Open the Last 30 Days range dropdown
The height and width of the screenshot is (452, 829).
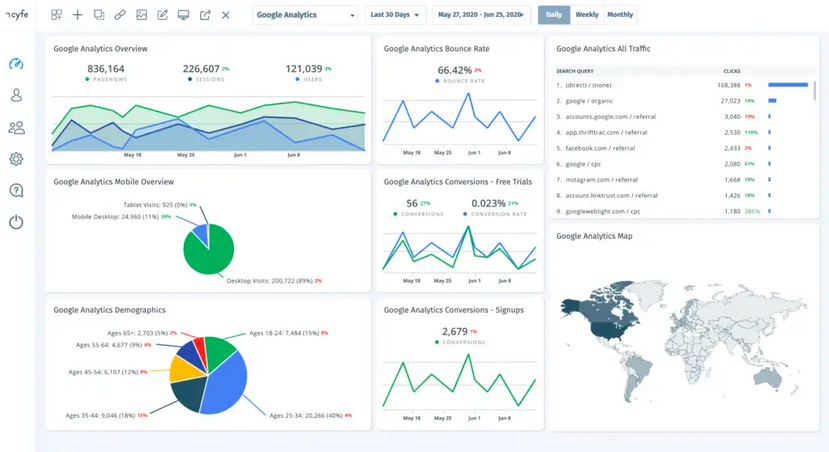pyautogui.click(x=395, y=15)
